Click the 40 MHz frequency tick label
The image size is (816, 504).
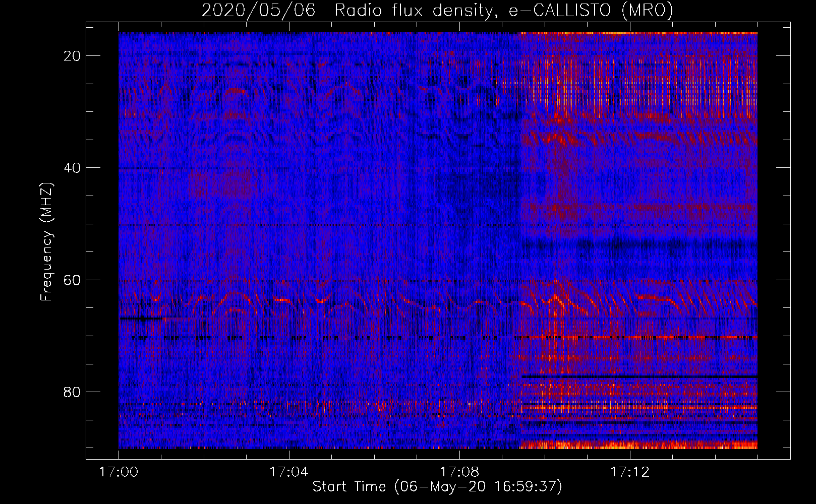tap(73, 168)
